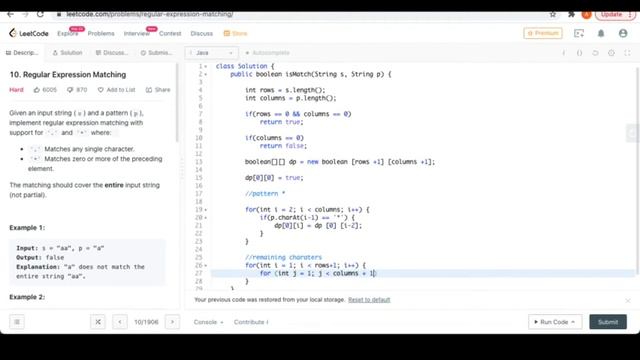Click the Premium button

543,33
